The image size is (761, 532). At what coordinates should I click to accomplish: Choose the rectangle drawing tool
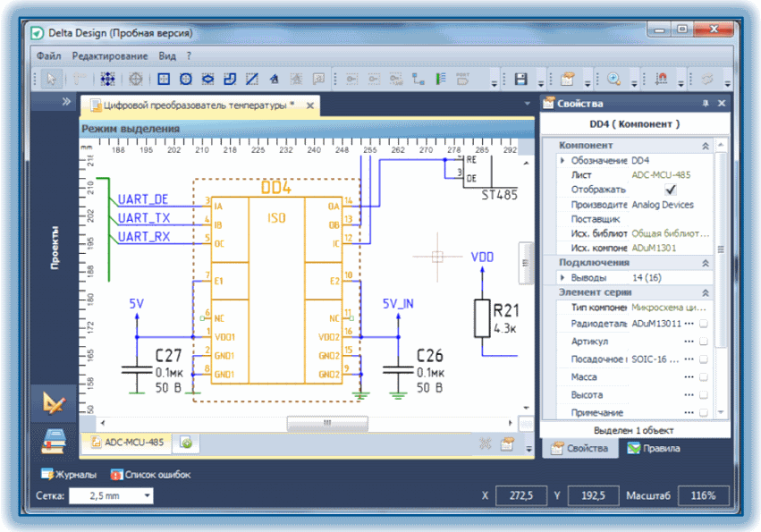tap(164, 79)
